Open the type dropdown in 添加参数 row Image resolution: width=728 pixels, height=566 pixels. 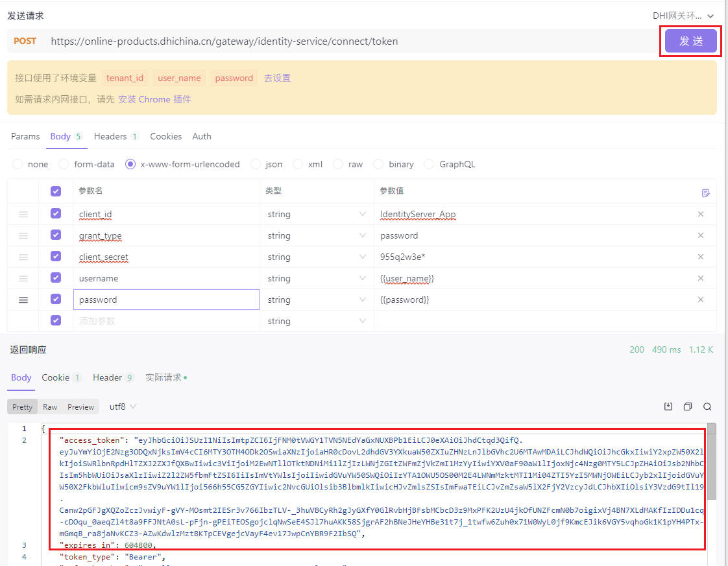(317, 321)
